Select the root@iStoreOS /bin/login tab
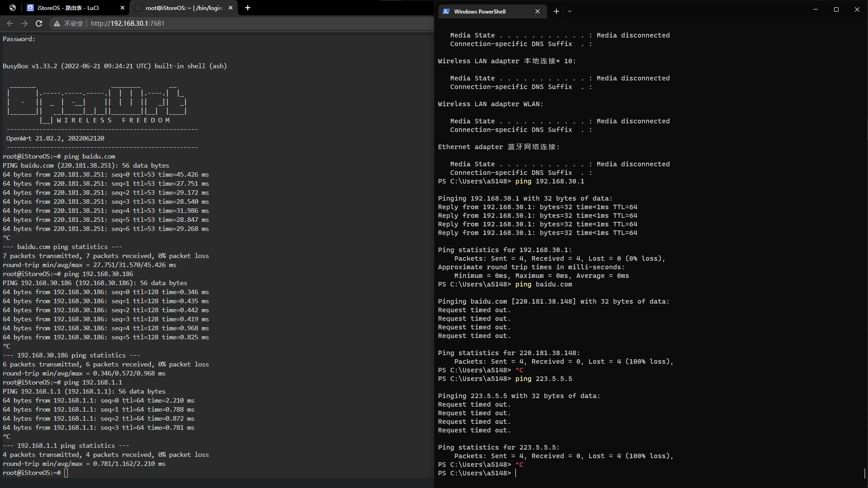Viewport: 868px width, 488px height. [x=183, y=8]
